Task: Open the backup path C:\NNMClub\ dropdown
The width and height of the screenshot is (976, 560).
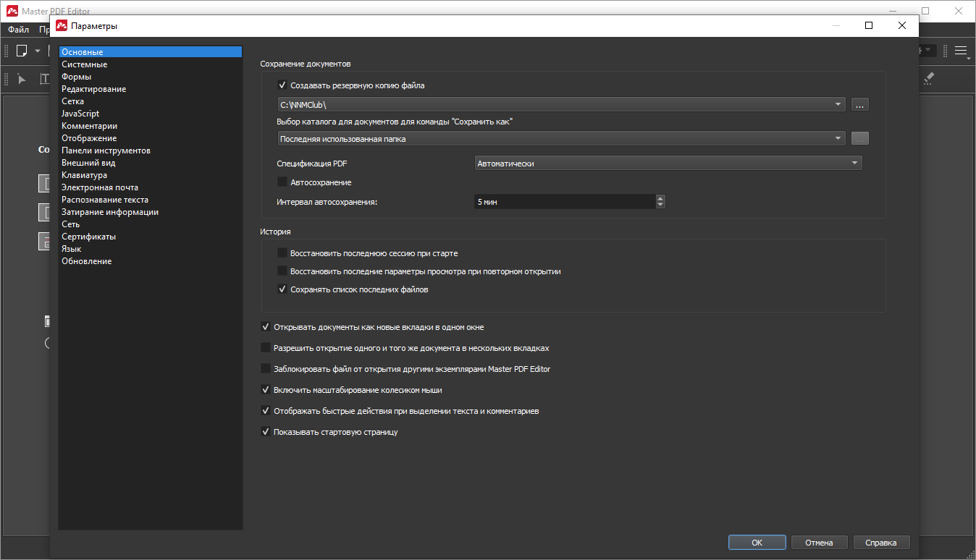Action: pos(560,105)
